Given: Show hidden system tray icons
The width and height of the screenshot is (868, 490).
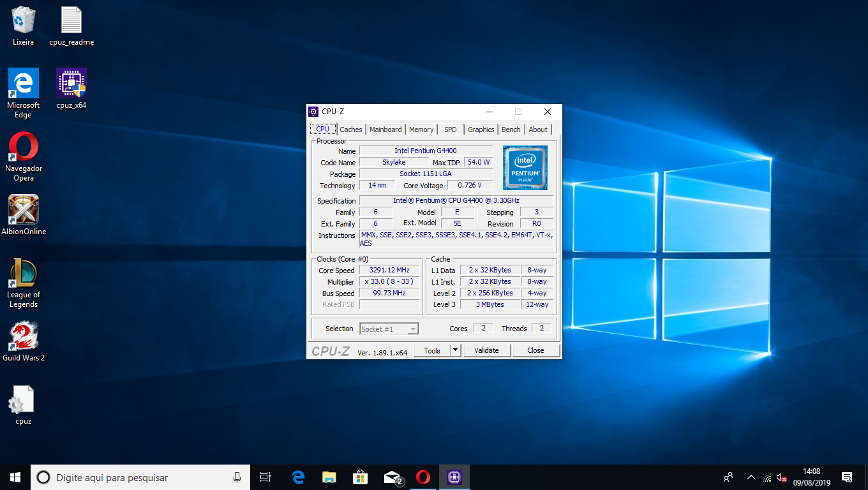Looking at the screenshot, I should (751, 477).
